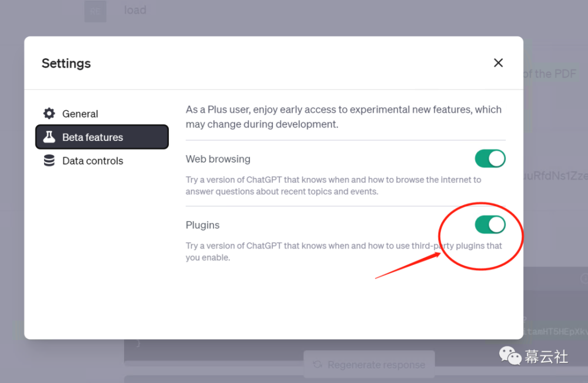
Task: Click the database icon for Data controls
Action: click(x=49, y=161)
